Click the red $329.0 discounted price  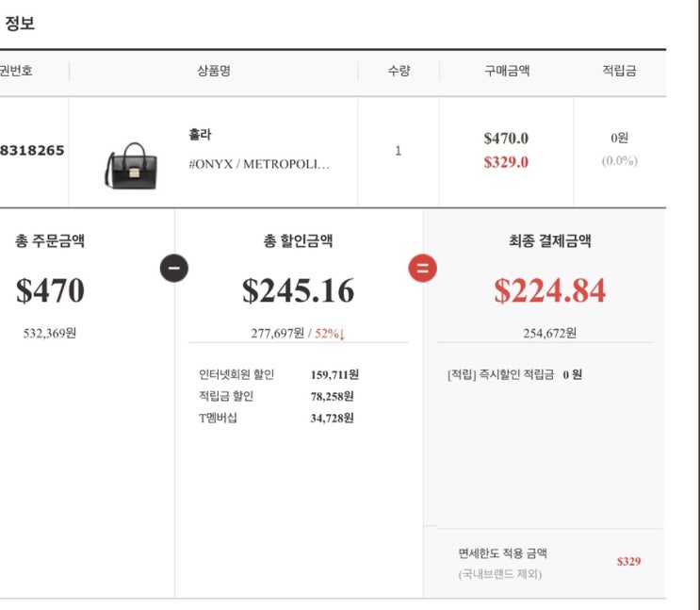click(x=506, y=162)
